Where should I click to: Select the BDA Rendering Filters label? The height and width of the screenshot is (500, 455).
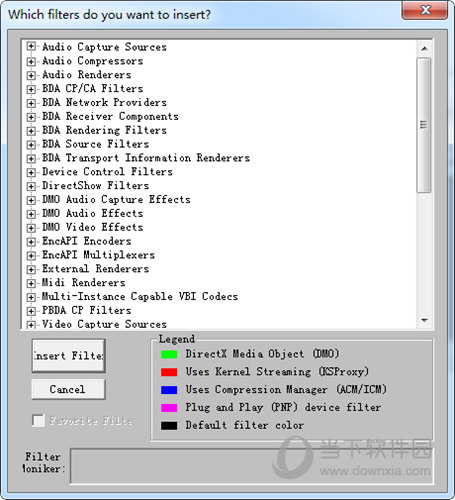click(x=104, y=130)
